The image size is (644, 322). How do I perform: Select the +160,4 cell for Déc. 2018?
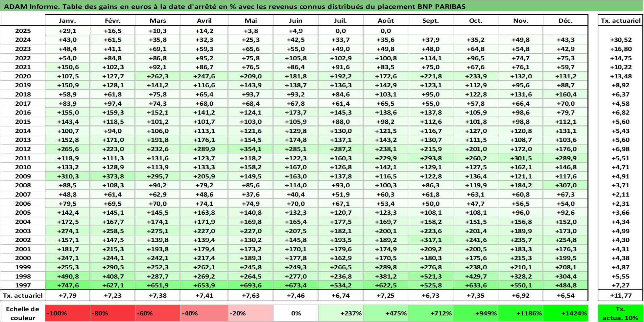point(566,94)
